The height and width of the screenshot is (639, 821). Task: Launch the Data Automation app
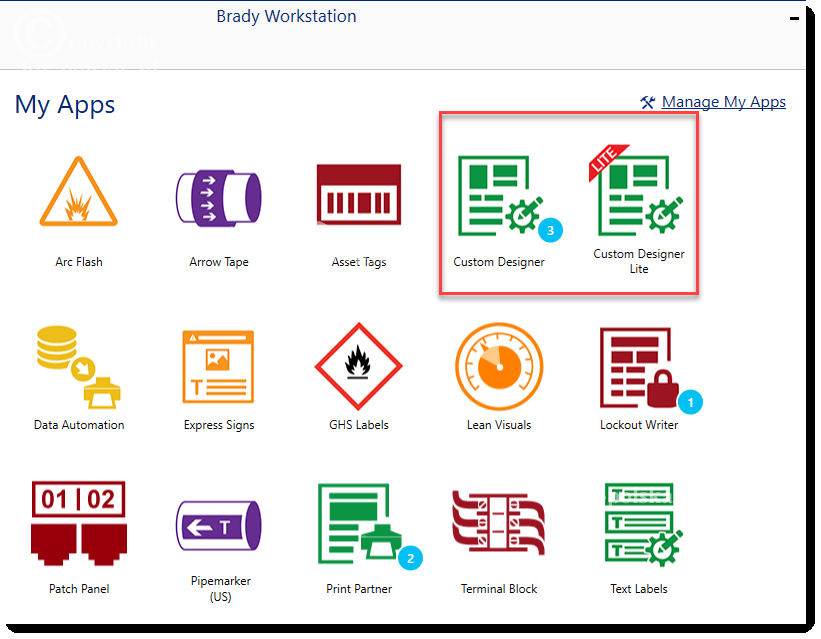click(x=79, y=367)
